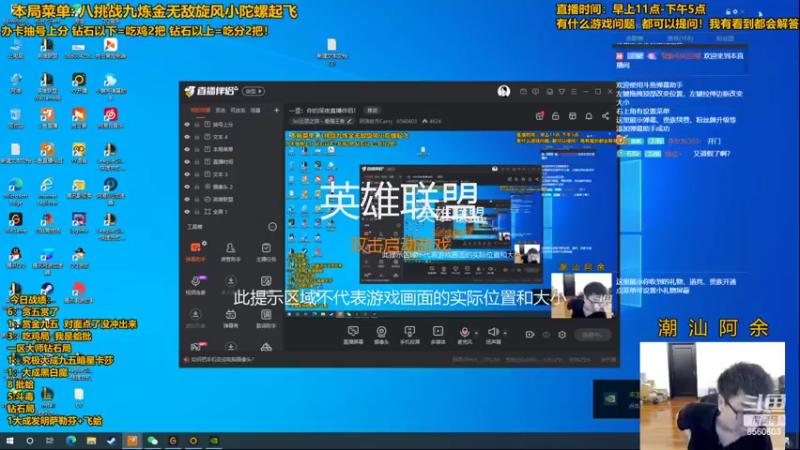The width and height of the screenshot is (800, 450).
Task: Open the notification bell icon
Action: [589, 116]
